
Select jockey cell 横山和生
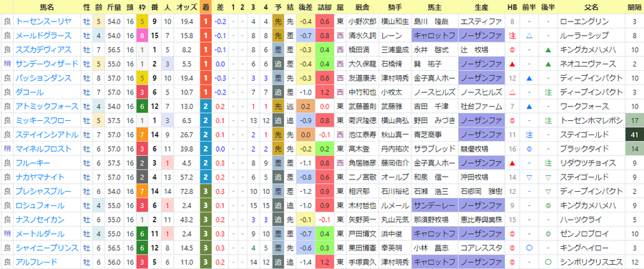tap(396, 21)
